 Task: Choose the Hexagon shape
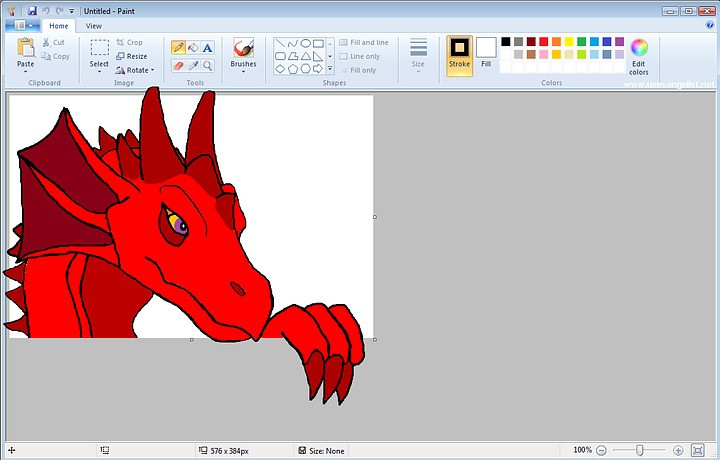tap(305, 69)
